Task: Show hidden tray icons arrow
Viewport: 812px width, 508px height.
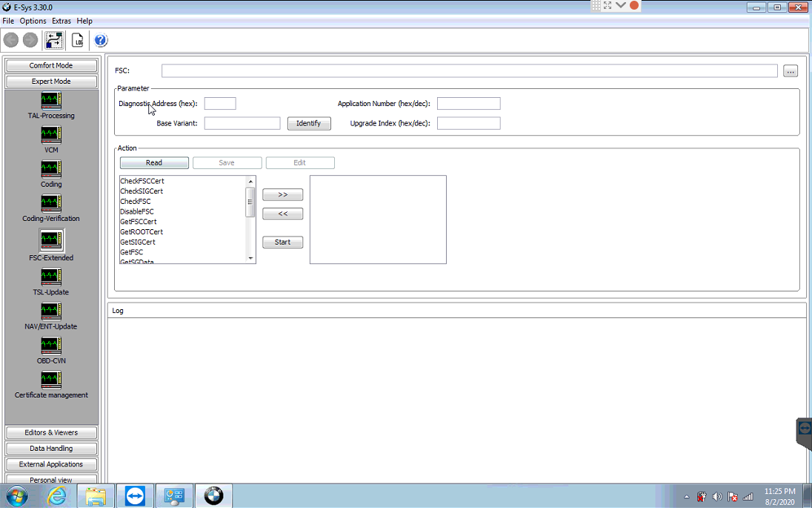Action: tap(687, 497)
